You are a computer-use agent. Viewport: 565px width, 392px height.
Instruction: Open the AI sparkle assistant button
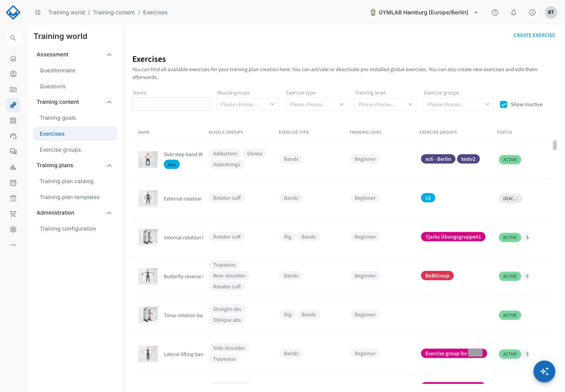pos(544,371)
